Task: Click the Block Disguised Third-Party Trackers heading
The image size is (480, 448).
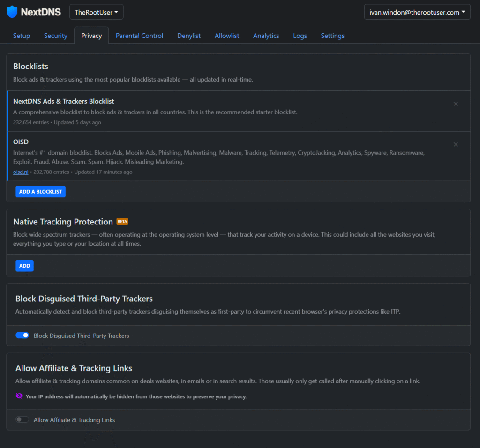Action: click(x=84, y=299)
